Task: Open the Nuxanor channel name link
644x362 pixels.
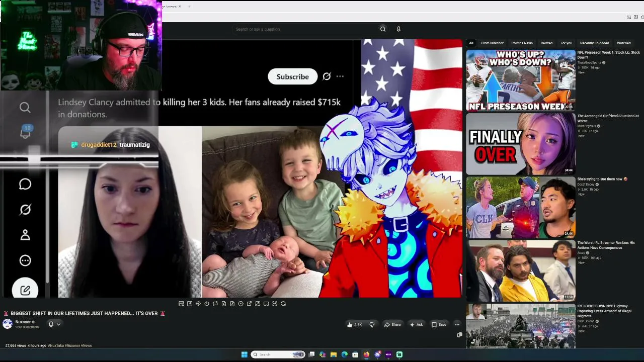Action: (x=23, y=322)
